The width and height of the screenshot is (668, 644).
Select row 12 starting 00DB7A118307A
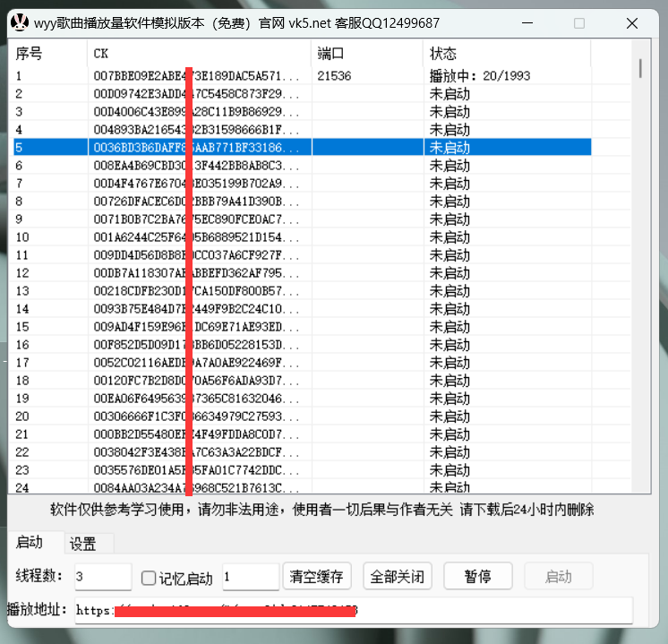click(x=302, y=272)
